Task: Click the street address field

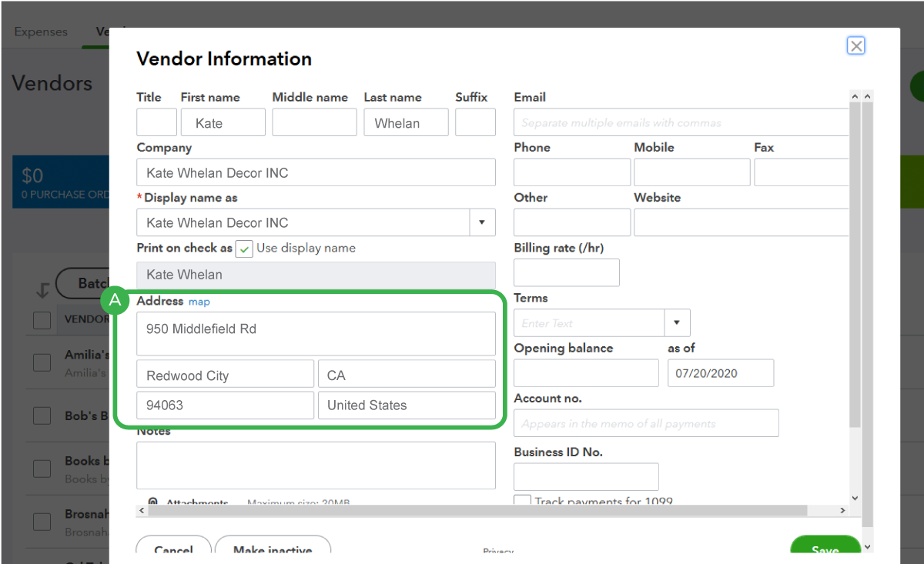Action: click(316, 333)
